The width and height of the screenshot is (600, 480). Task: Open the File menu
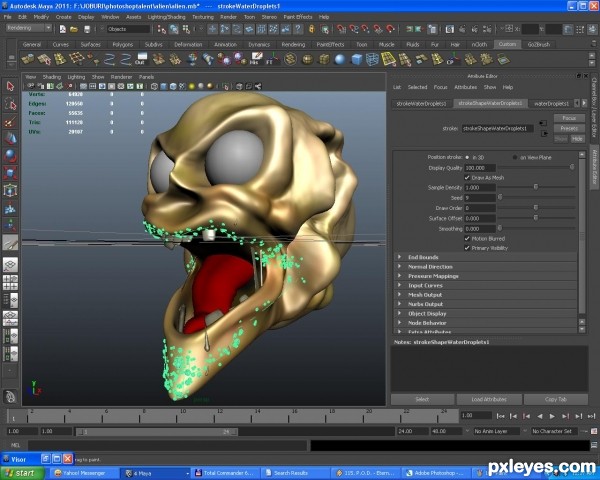tap(8, 17)
